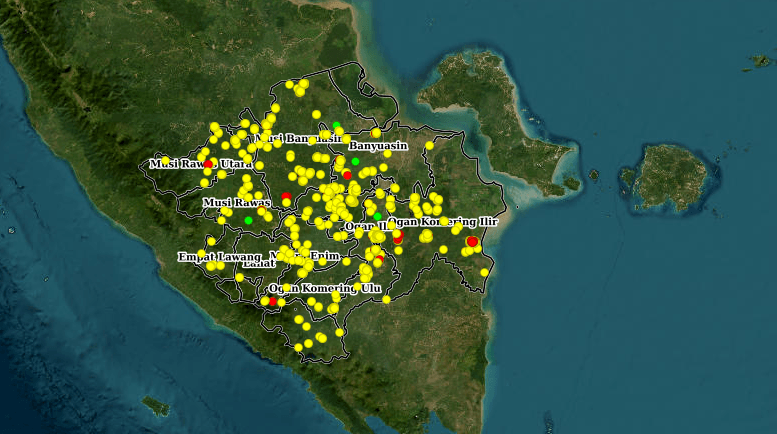Select green marker above Ogan Komering Ilir label

(378, 216)
